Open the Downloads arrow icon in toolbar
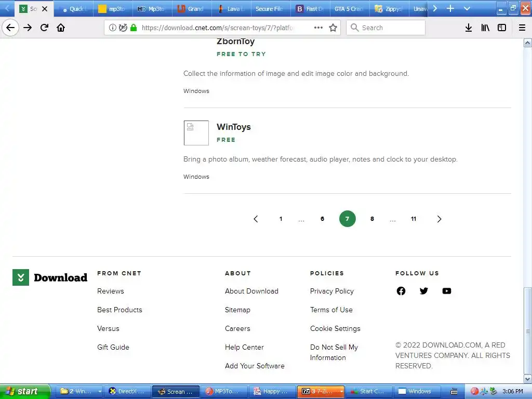 [469, 28]
